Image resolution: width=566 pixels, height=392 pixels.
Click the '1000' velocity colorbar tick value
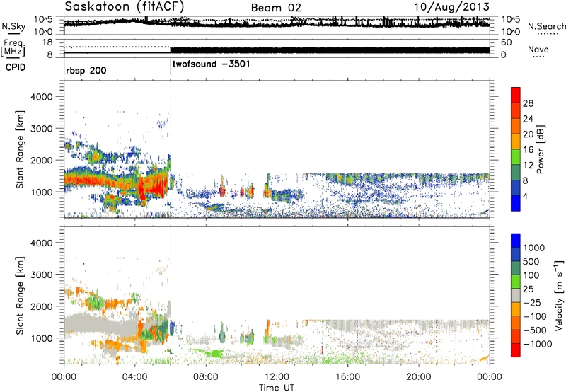pos(534,248)
